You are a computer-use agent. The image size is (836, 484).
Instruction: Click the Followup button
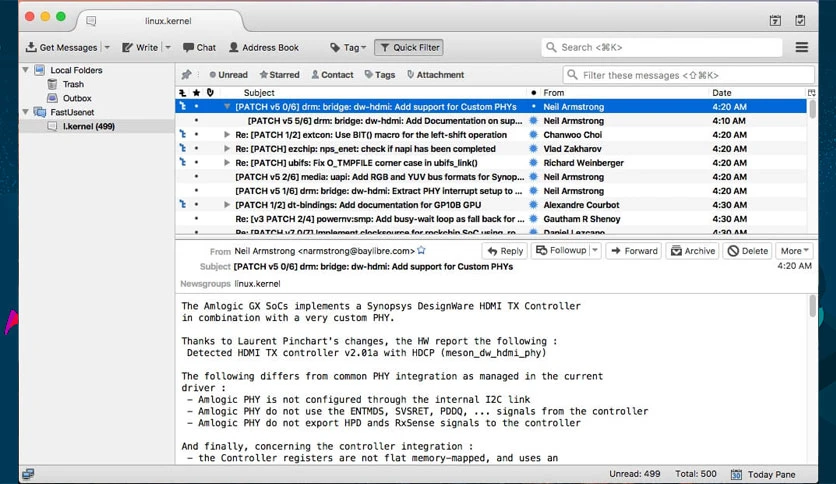[561, 251]
